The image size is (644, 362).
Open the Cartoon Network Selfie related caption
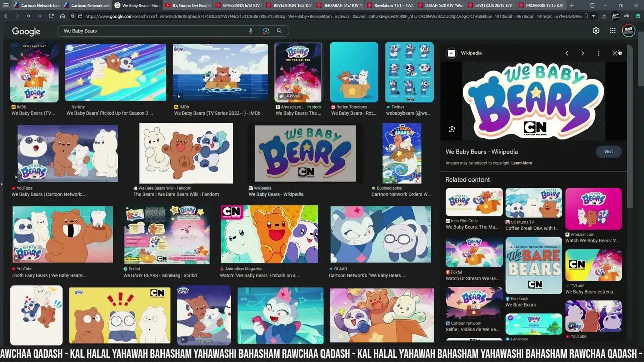(472, 330)
